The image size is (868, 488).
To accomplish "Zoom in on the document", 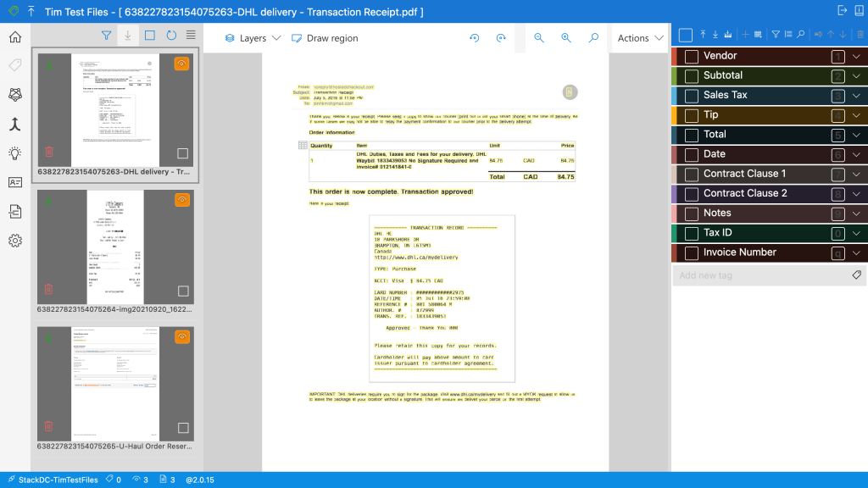I will 565,37.
